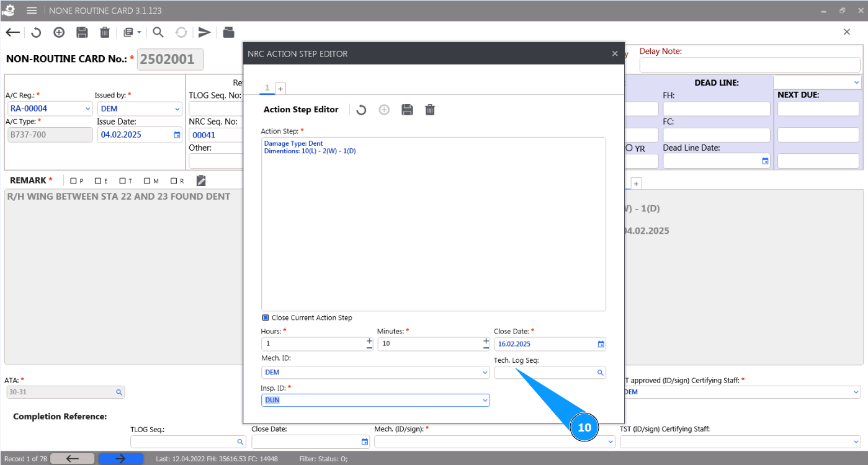Click the back arrow in main toolbar
Viewport: 868px width, 465px height.
[x=12, y=33]
